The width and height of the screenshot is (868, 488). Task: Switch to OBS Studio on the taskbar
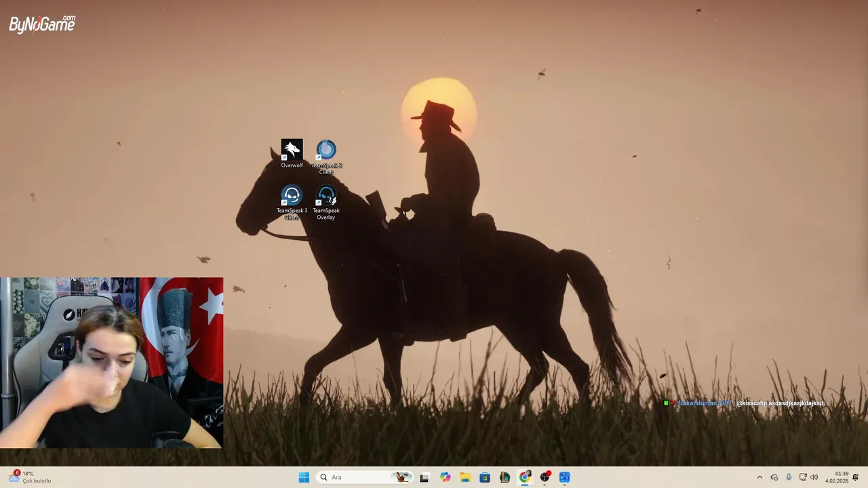[545, 477]
